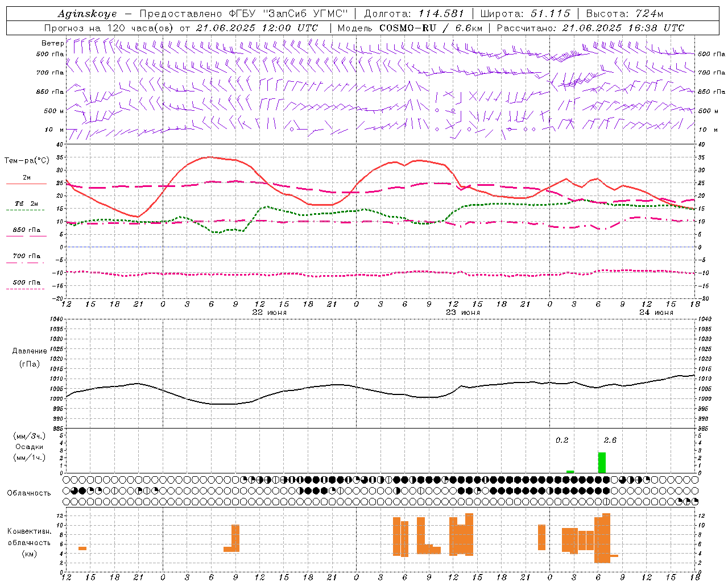Image resolution: width=728 pixels, height=582 pixels.
Task: Click the '(гПа)' unit under Давление
Action: pyautogui.click(x=30, y=364)
